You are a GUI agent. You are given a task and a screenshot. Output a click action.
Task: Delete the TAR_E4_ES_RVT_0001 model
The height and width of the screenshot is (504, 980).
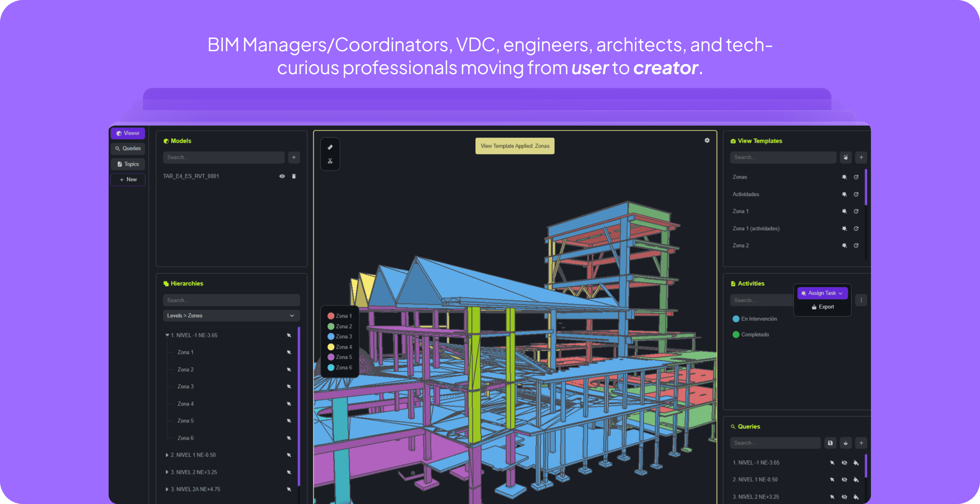294,176
